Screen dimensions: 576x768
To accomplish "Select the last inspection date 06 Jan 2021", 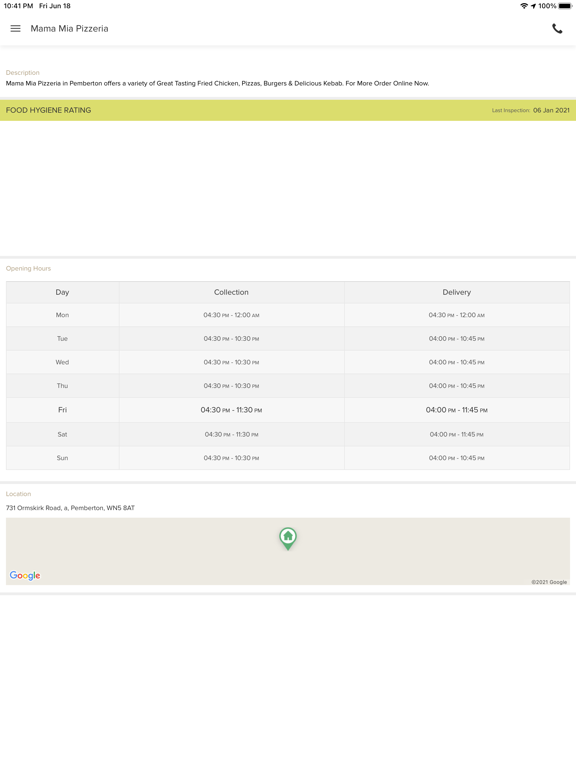I will point(551,110).
